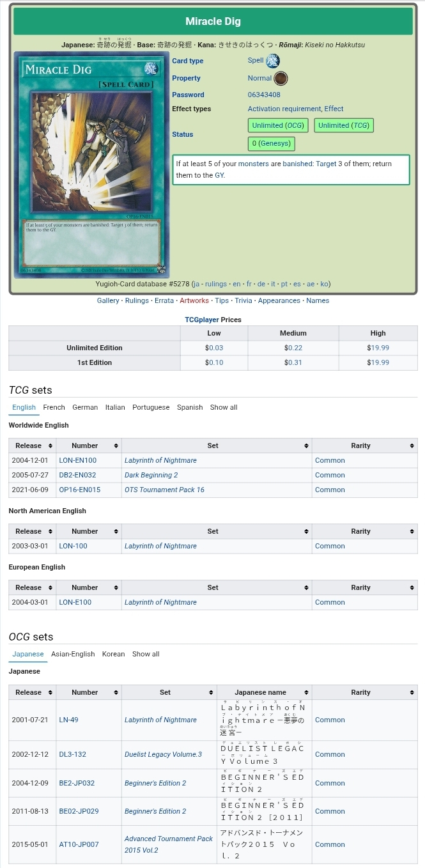Select Show all in TCG sets
Screen dimensions: 425x868
[224, 407]
